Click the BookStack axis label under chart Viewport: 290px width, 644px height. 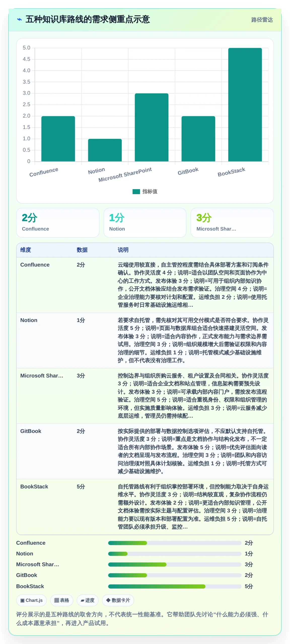[x=231, y=172]
